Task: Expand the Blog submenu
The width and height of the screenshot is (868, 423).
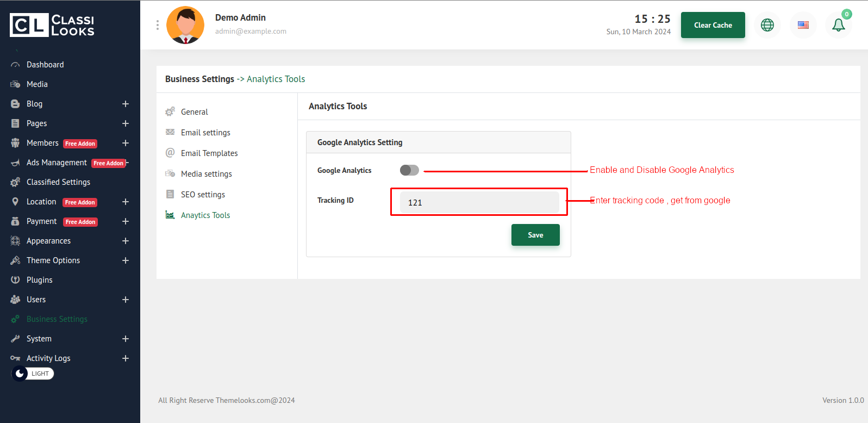Action: click(x=126, y=104)
